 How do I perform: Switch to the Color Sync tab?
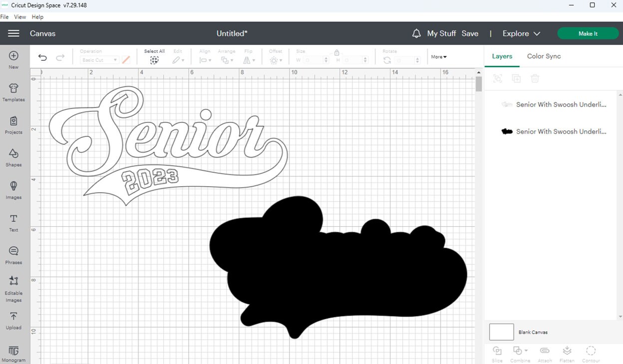coord(544,56)
